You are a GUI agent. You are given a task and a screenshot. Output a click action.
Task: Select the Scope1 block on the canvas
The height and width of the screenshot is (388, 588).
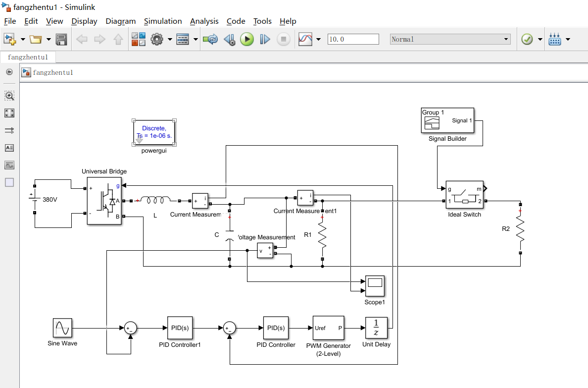375,285
